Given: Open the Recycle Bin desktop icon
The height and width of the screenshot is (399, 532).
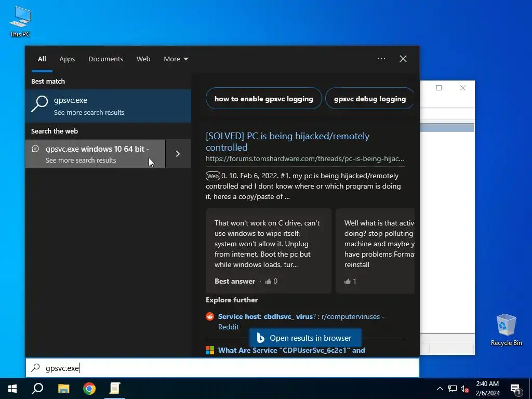Looking at the screenshot, I should pos(506,330).
